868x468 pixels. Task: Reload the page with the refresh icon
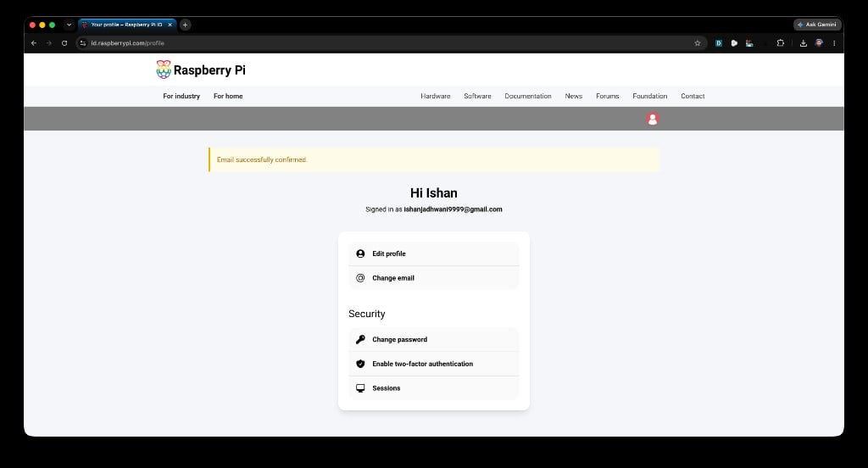[x=64, y=42]
